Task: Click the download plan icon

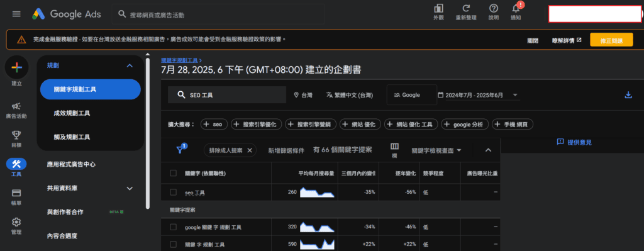Action: (x=628, y=95)
